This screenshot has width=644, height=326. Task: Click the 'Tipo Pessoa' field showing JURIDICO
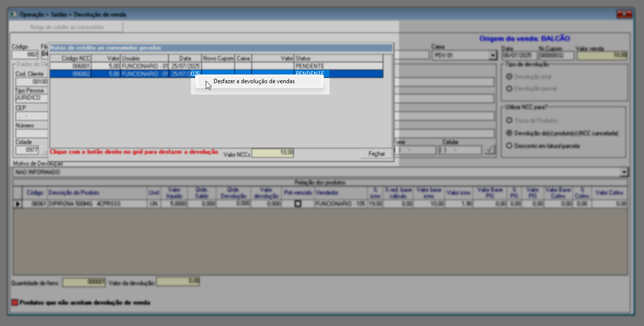(31, 97)
